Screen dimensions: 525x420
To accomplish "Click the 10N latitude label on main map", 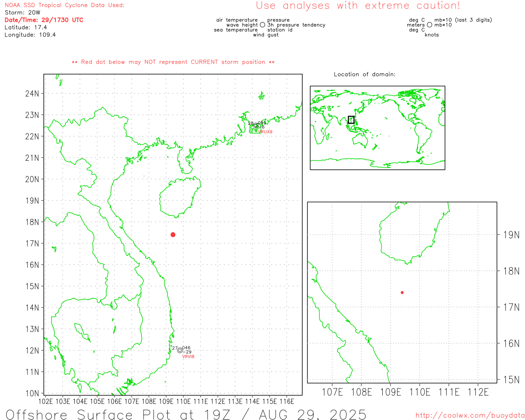I will (32, 393).
